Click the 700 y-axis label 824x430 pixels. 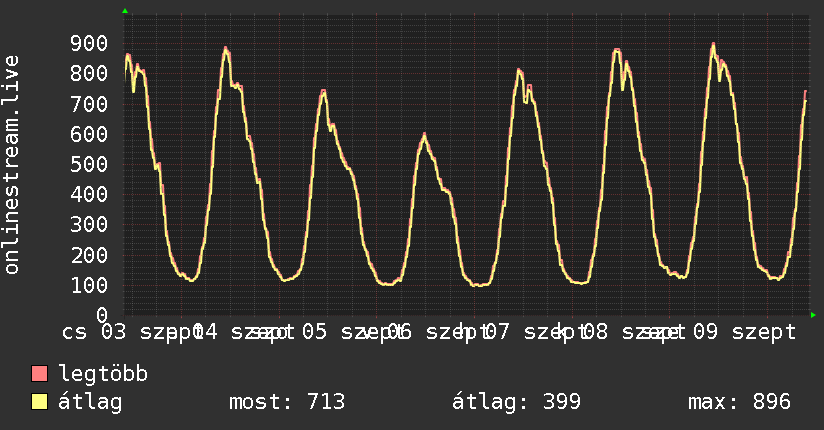(x=89, y=104)
